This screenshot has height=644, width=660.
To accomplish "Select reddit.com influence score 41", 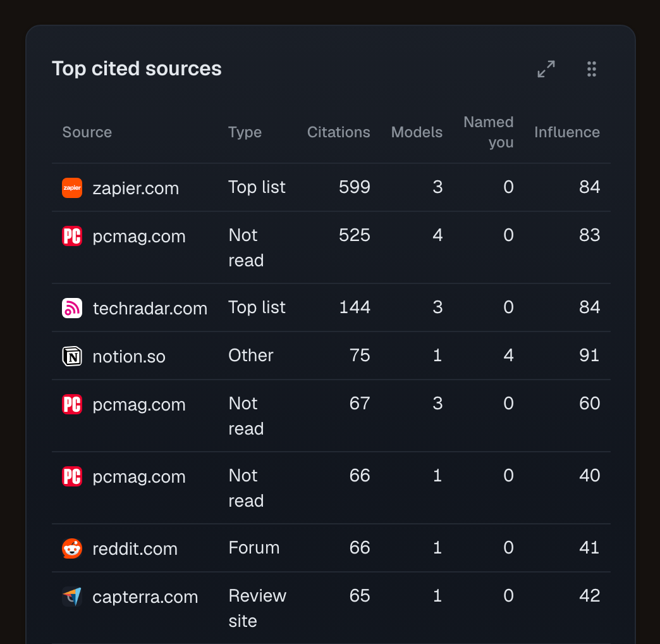I will (589, 548).
